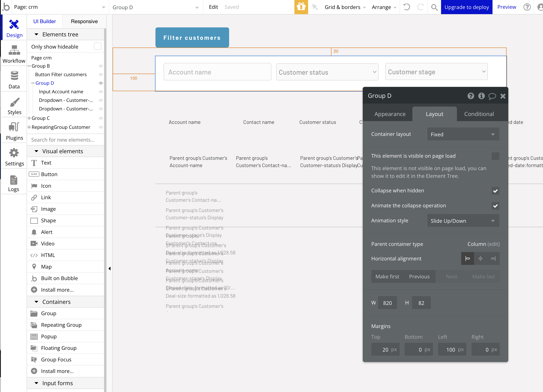Open the Workflow tab icon
The image size is (543, 392).
14,50
